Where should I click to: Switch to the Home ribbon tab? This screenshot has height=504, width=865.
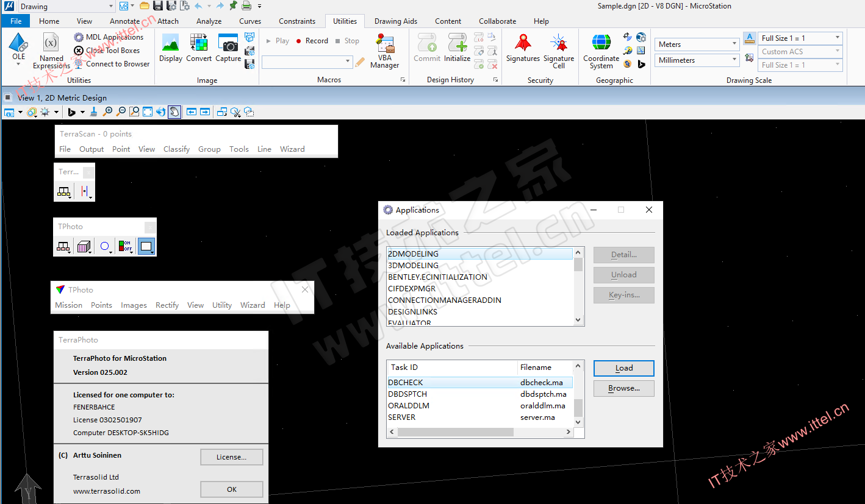point(49,21)
